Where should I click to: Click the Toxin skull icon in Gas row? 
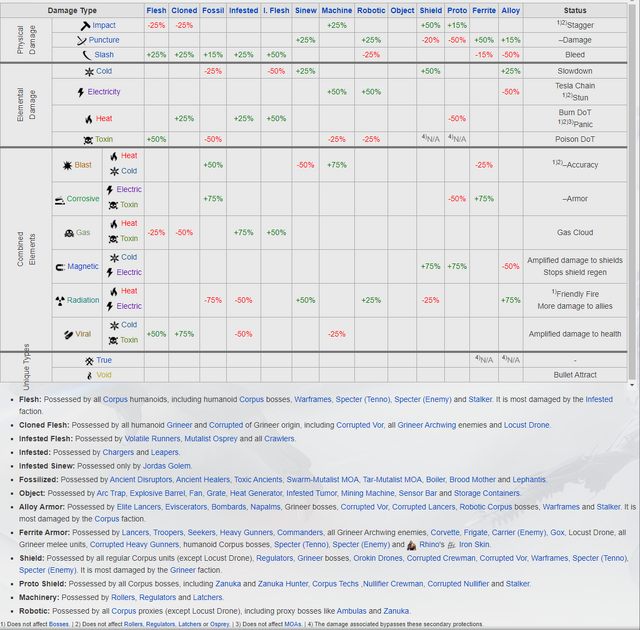tap(113, 239)
